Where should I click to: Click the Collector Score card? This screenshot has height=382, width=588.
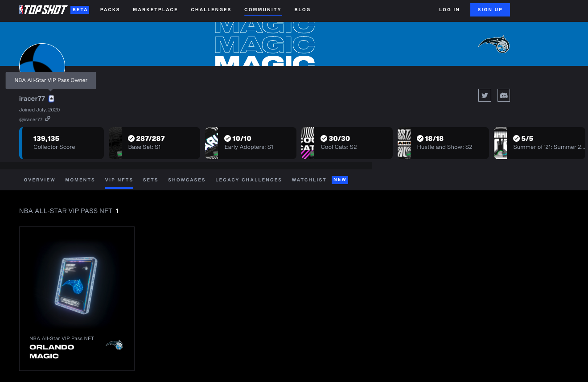point(62,143)
